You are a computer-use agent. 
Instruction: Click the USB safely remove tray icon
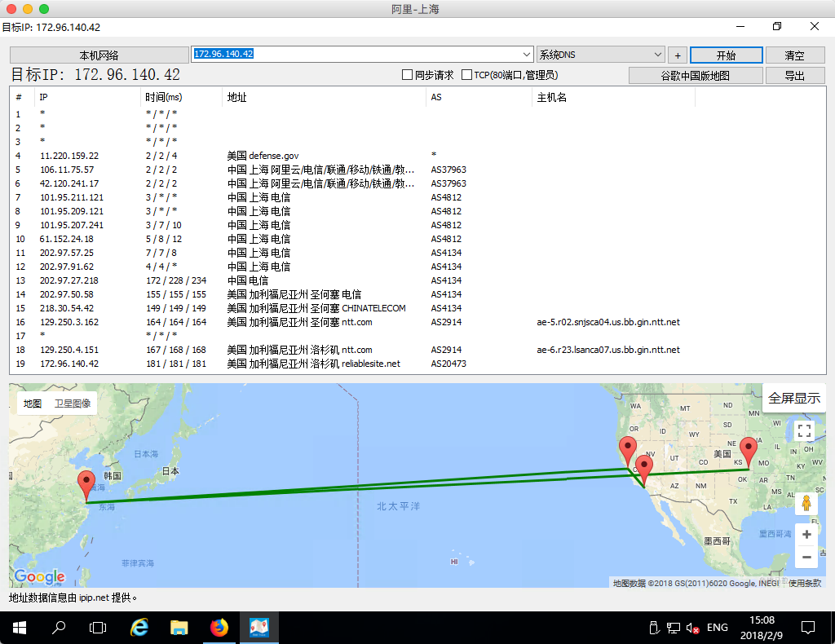(x=655, y=628)
